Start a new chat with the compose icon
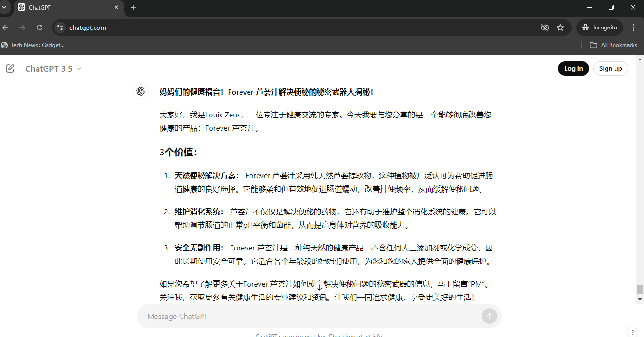 10,68
